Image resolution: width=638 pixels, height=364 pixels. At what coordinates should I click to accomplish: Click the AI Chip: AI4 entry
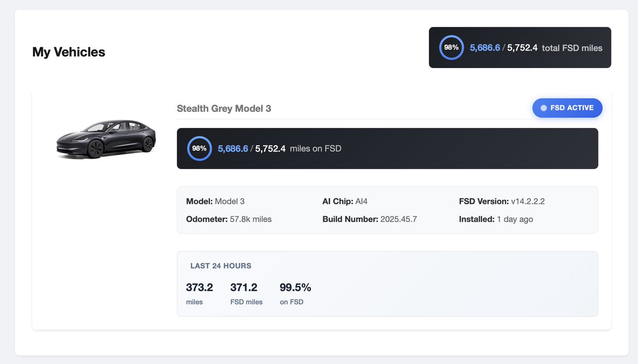click(345, 201)
